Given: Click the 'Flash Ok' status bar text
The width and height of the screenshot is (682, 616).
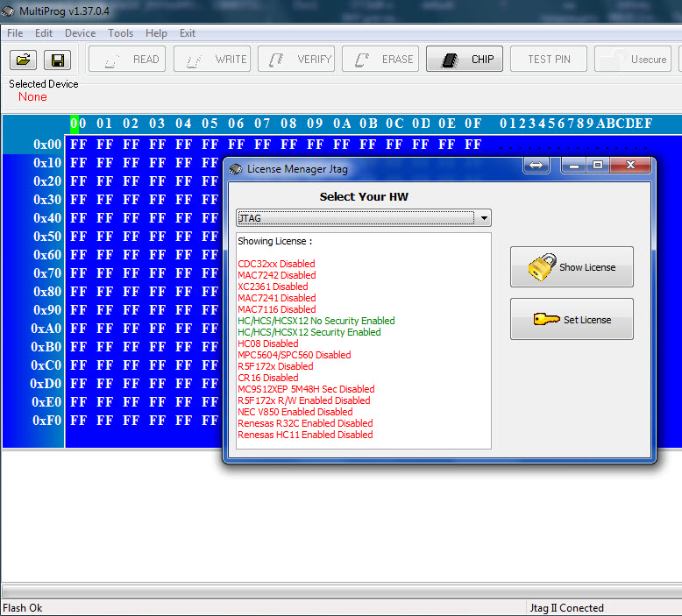Looking at the screenshot, I should tap(23, 608).
